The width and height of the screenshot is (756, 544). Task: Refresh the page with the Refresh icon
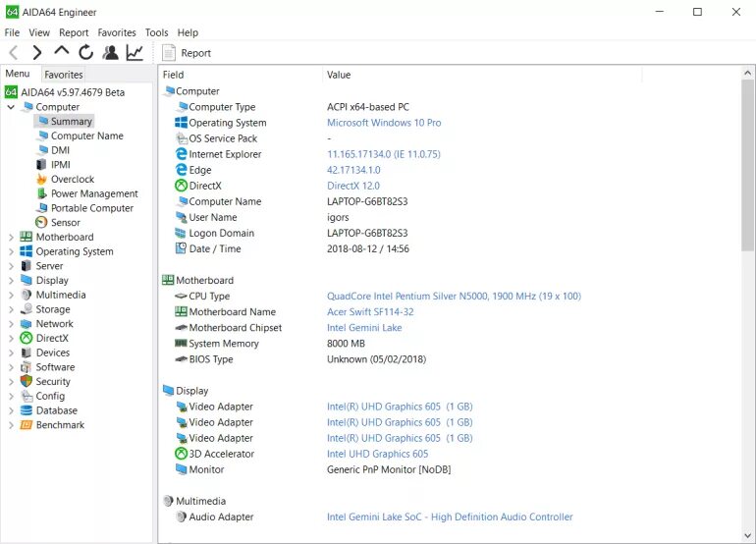click(x=85, y=52)
